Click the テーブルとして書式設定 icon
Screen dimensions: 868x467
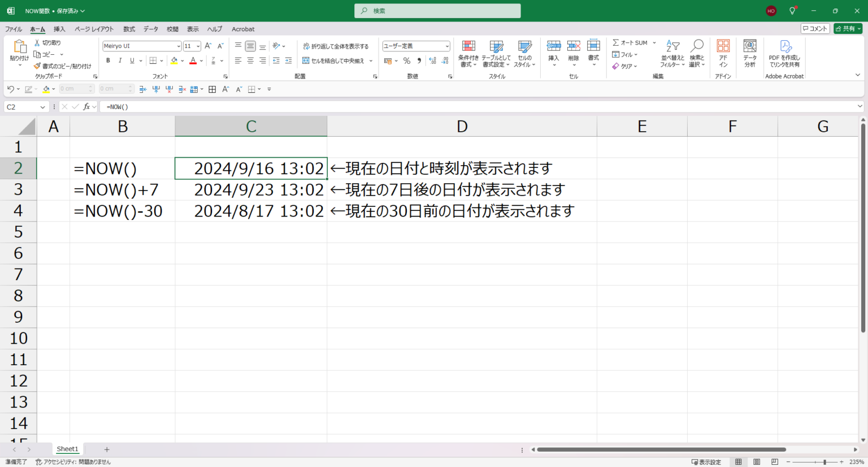tap(496, 54)
